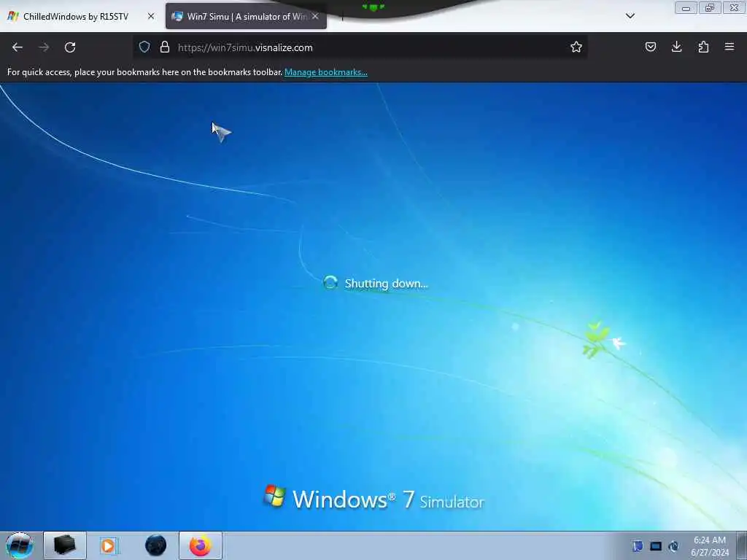The height and width of the screenshot is (560, 747).
Task: Restore down the Firefox window
Action: pyautogui.click(x=710, y=8)
